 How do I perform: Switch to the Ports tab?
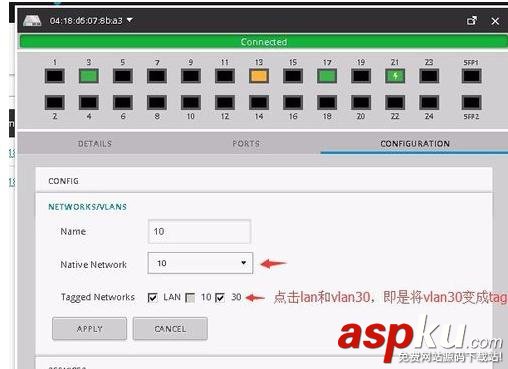pyautogui.click(x=246, y=144)
